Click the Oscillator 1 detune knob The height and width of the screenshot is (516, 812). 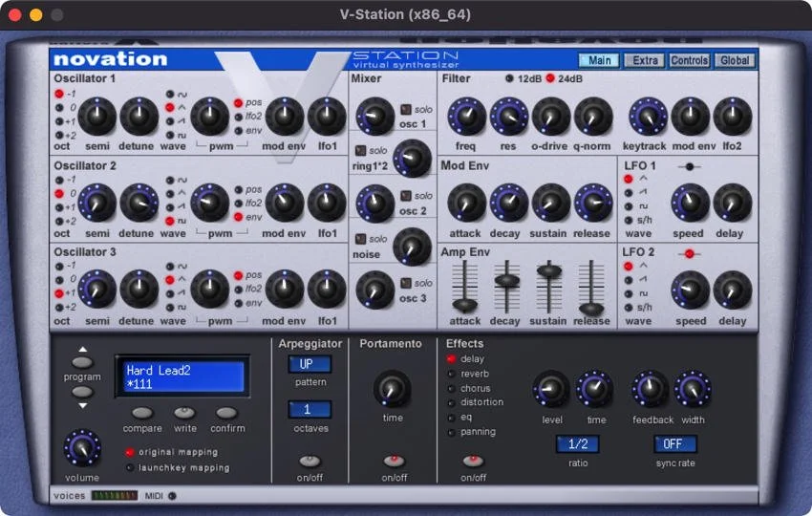(139, 117)
